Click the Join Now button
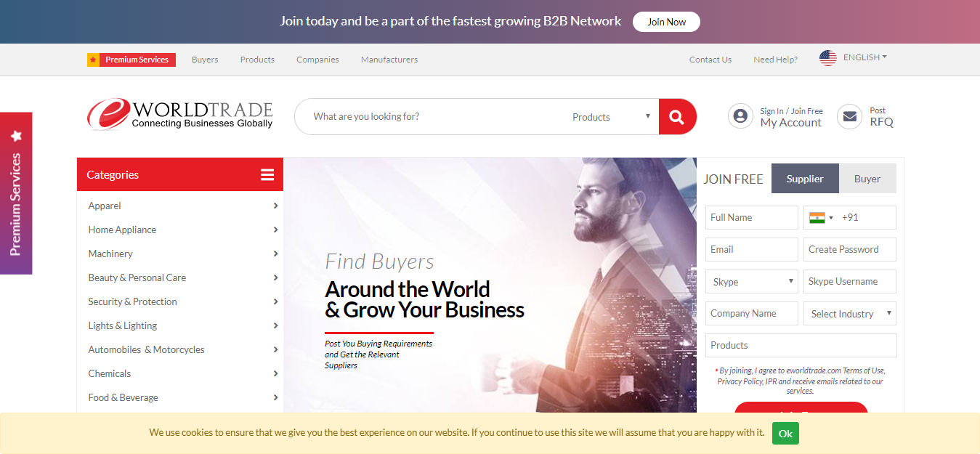This screenshot has width=980, height=454. tap(665, 21)
